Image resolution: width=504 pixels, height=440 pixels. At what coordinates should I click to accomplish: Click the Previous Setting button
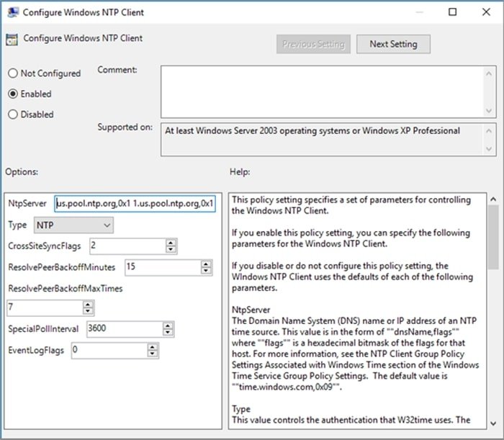[x=313, y=44]
